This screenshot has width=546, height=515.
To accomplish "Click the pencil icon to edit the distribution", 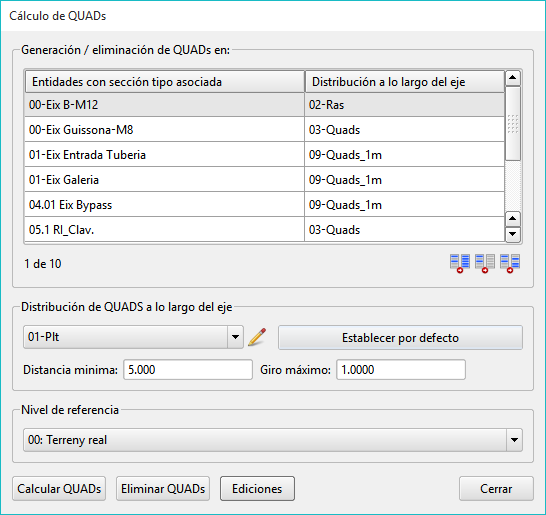I will coord(257,337).
